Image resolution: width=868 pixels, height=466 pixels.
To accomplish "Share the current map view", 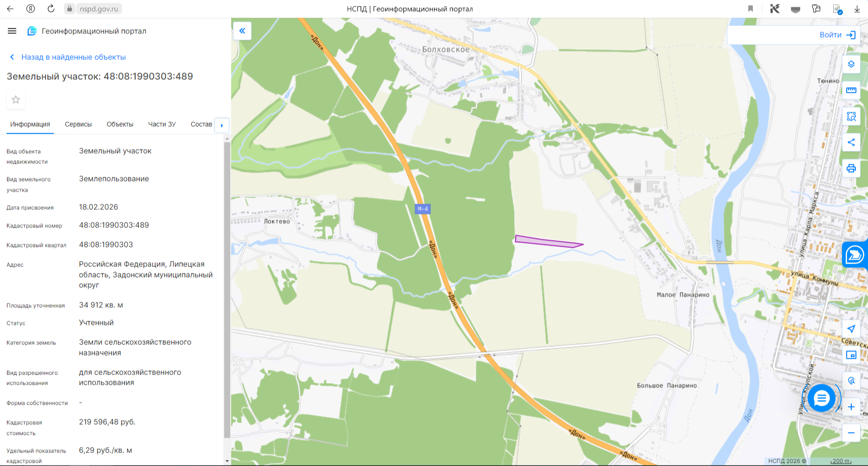I will [x=851, y=142].
